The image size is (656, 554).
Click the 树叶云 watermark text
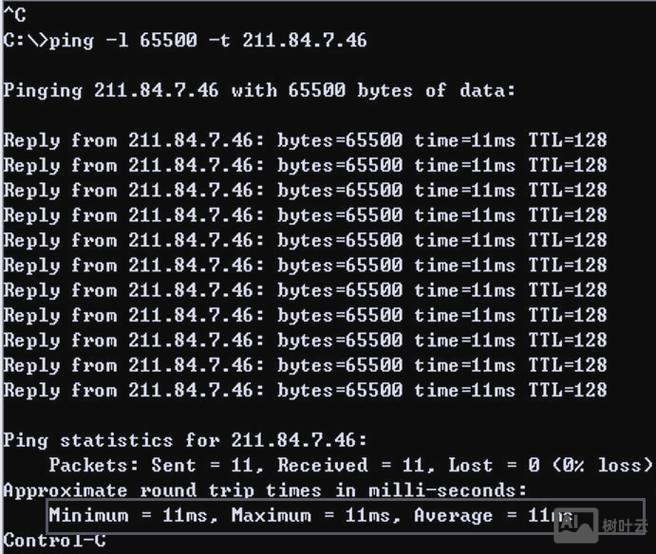pos(623,524)
